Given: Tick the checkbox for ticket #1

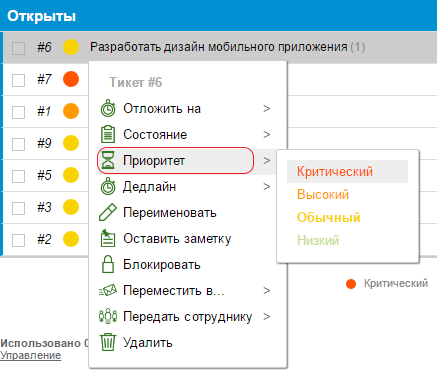Looking at the screenshot, I should (x=18, y=112).
